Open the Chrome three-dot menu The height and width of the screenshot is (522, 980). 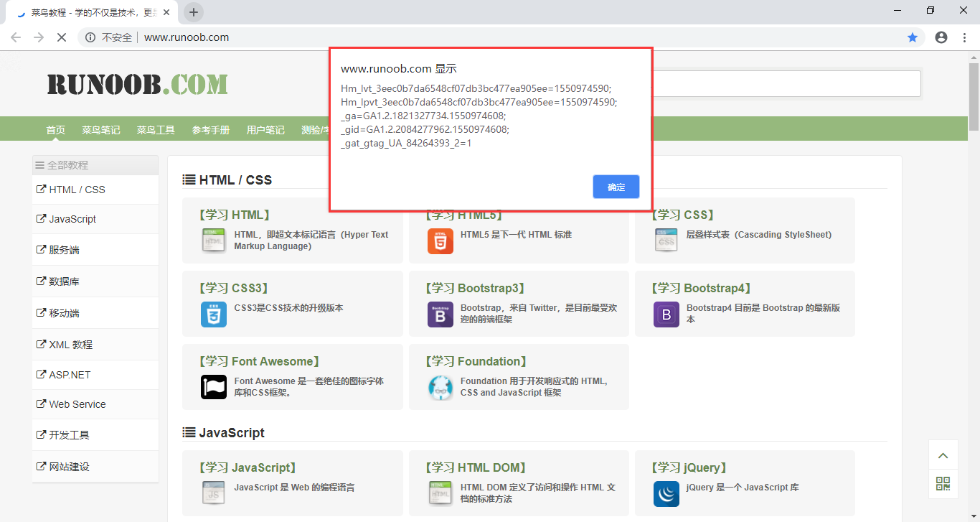(x=966, y=37)
